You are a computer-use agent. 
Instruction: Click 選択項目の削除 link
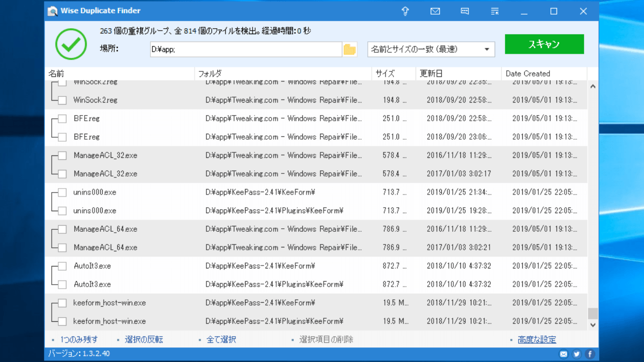[x=326, y=339]
